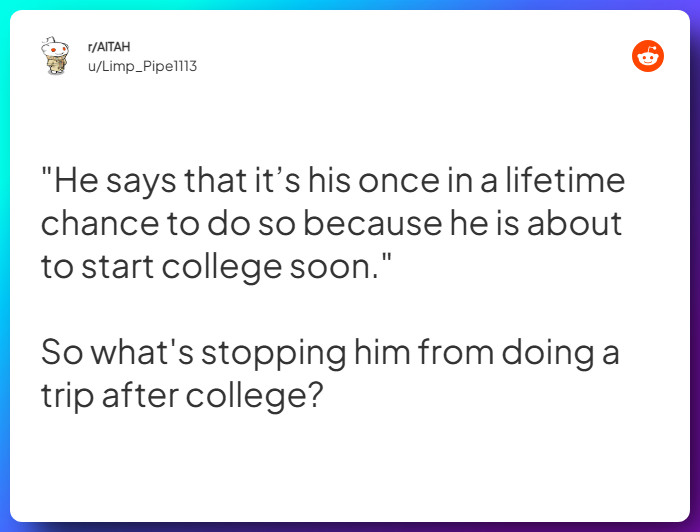The height and width of the screenshot is (532, 700).
Task: Click the word "because" in the quote
Action: [x=386, y=223]
